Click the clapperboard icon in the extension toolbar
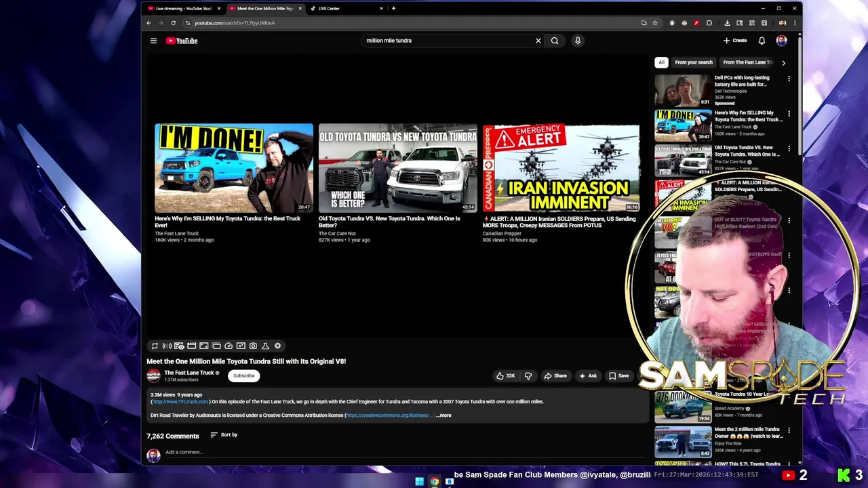This screenshot has height=488, width=868. coord(191,346)
